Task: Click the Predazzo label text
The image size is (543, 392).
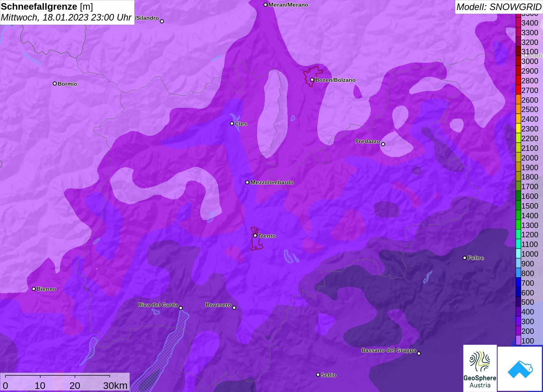Action: (x=368, y=141)
